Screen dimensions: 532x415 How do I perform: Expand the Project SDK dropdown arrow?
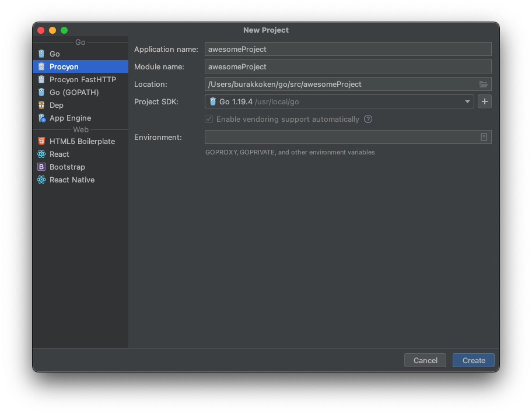[x=467, y=102]
